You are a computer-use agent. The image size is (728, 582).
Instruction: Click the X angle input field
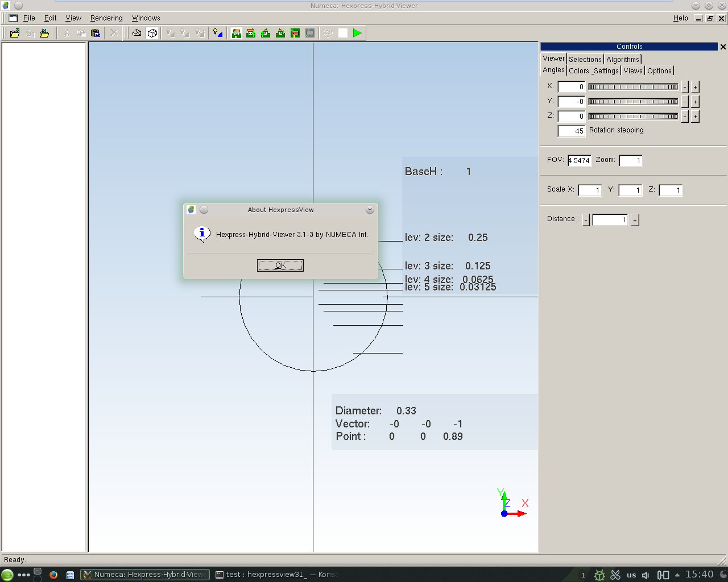tap(571, 87)
